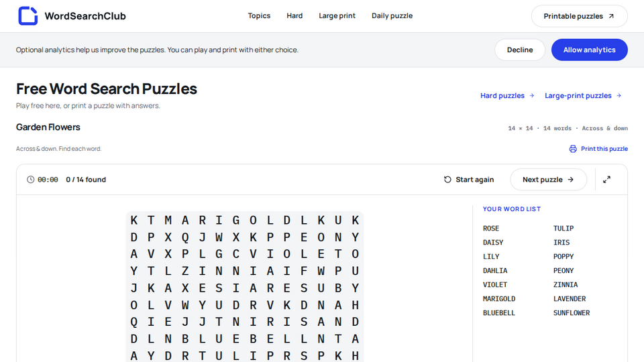Select LILY in the word list
The image size is (644, 362).
pyautogui.click(x=491, y=257)
